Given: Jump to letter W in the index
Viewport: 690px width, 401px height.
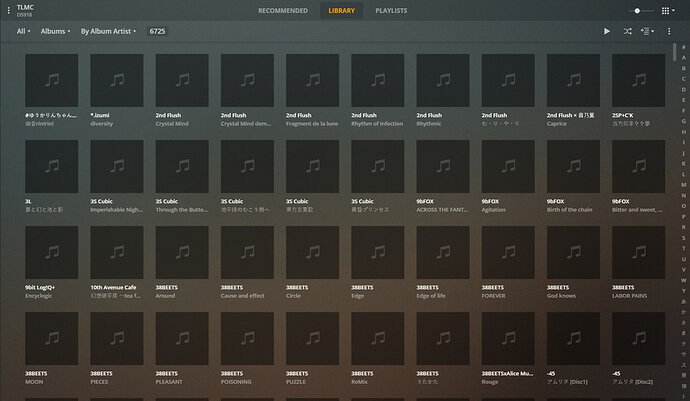Looking at the screenshot, I should point(683,280).
